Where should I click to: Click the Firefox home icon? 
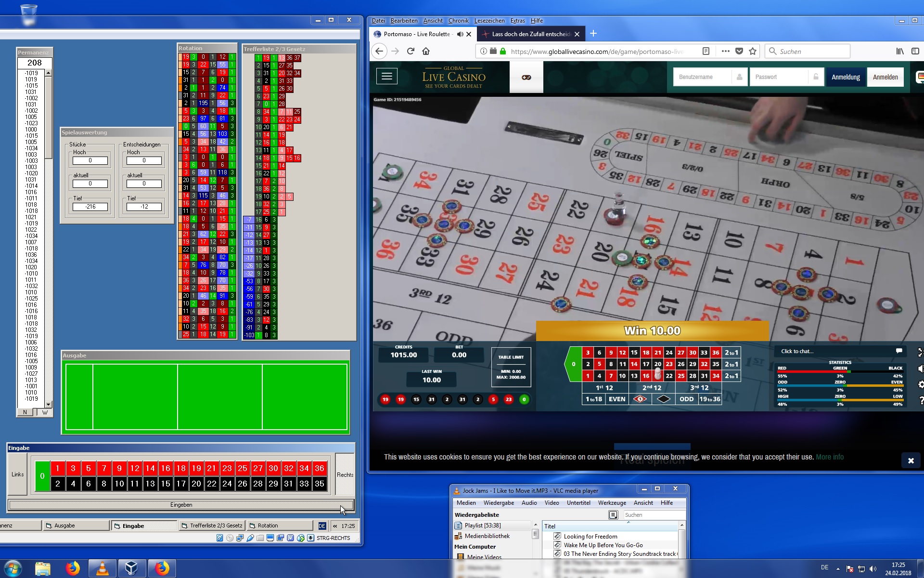(x=426, y=51)
